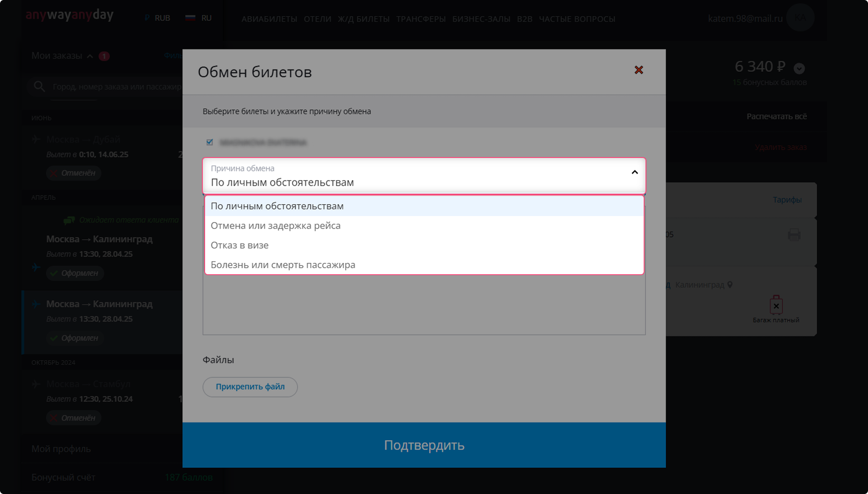Image resolution: width=868 pixels, height=494 pixels.
Task: Open the user avatar icon in the header
Action: [800, 18]
